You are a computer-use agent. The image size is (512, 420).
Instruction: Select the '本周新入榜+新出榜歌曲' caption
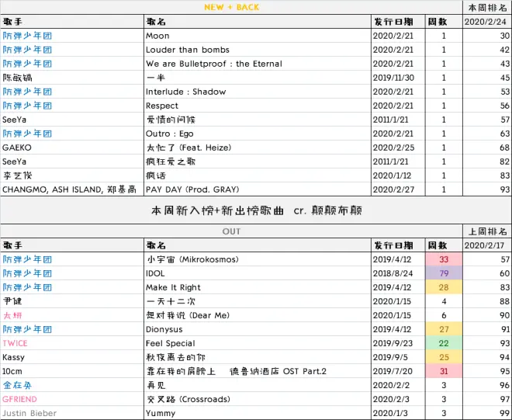click(x=217, y=210)
